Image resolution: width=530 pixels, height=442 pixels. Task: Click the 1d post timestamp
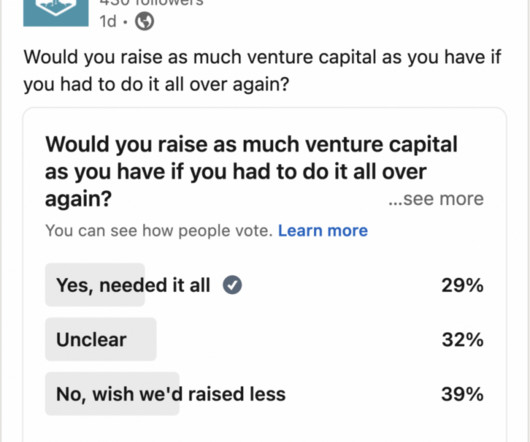point(108,21)
